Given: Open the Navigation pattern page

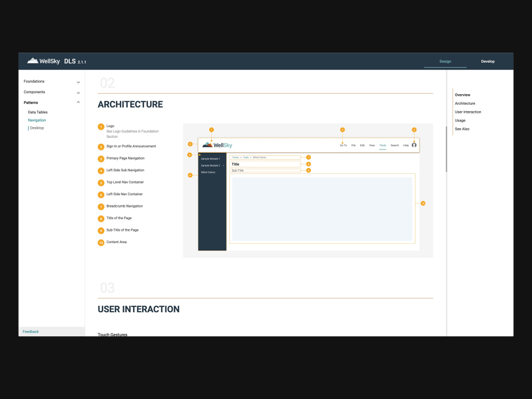Looking at the screenshot, I should click(x=37, y=120).
